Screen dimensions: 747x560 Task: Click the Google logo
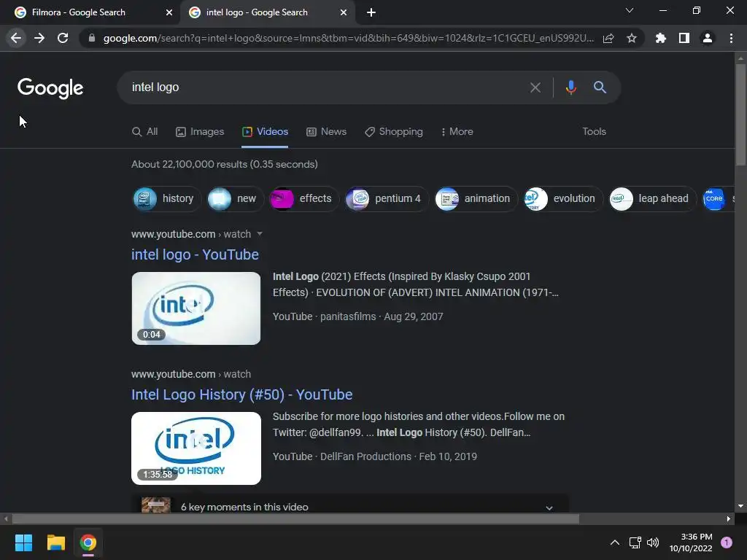point(50,88)
